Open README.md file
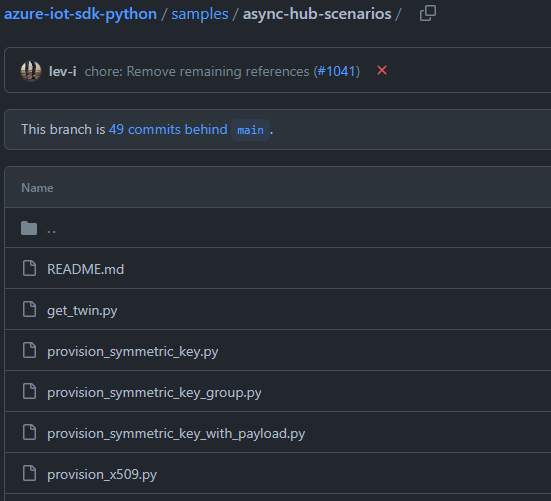 (85, 269)
